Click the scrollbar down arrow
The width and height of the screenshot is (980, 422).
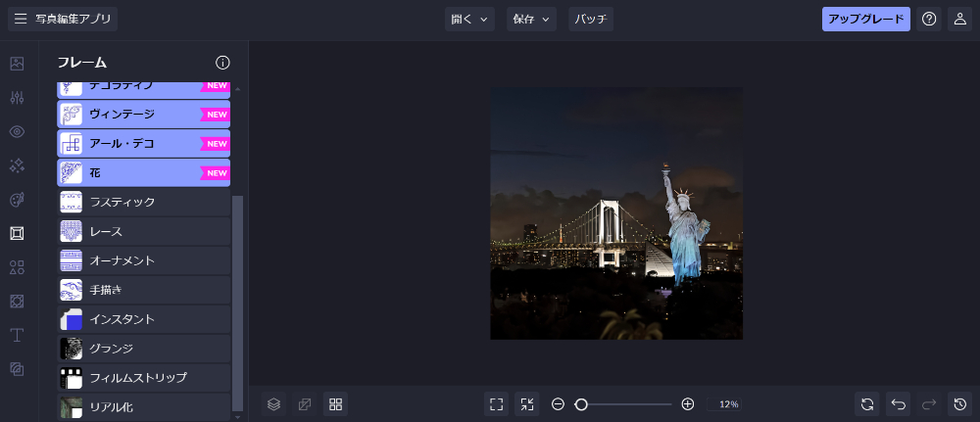237,416
